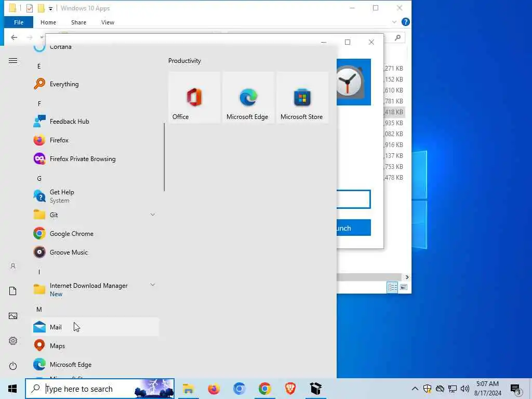Open Maps app from the list
This screenshot has height=399, width=532.
pos(95,345)
